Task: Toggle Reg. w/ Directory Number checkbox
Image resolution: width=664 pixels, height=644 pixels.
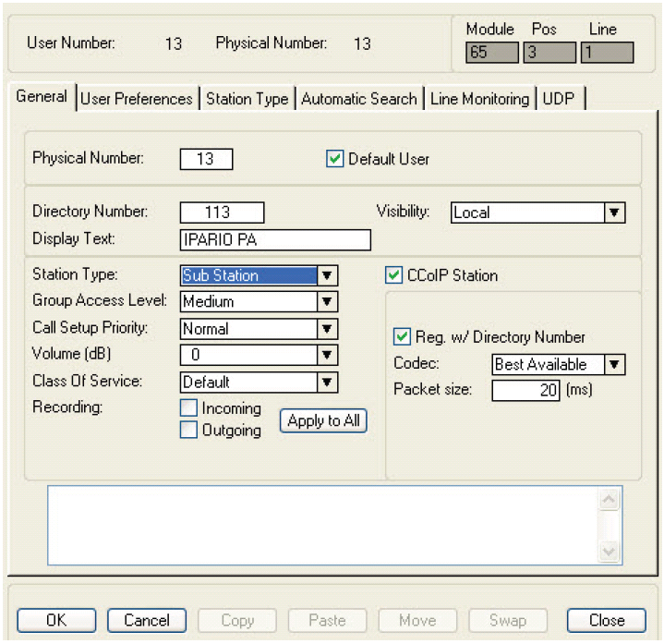Action: (402, 337)
